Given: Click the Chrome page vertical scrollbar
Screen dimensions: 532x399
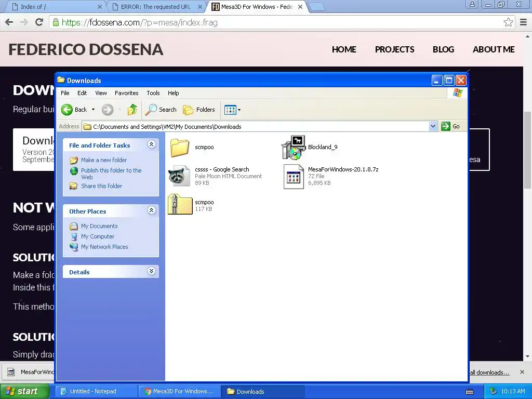Looking at the screenshot, I should (x=527, y=150).
